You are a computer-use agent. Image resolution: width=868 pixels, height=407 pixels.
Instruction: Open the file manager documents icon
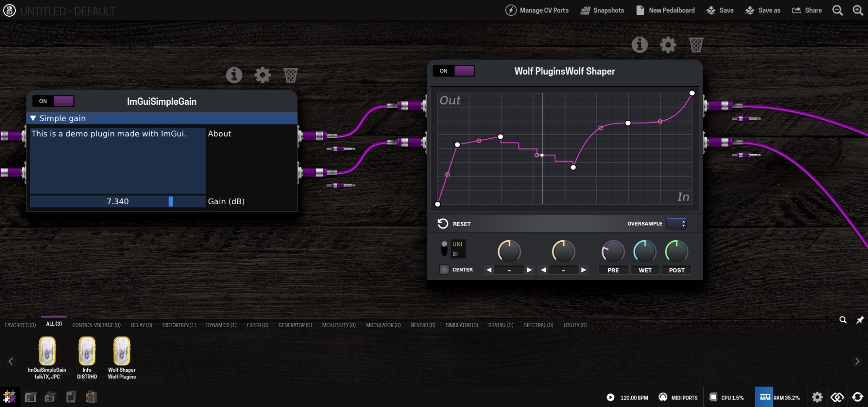(71, 397)
